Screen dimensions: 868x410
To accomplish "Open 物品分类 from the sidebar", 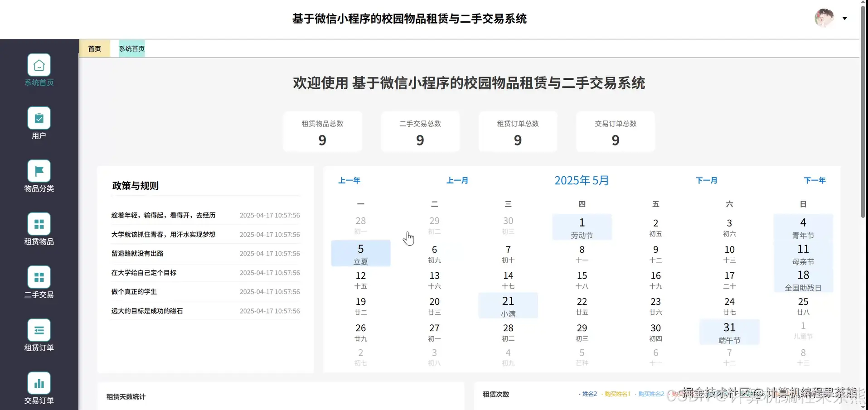I will click(x=39, y=177).
